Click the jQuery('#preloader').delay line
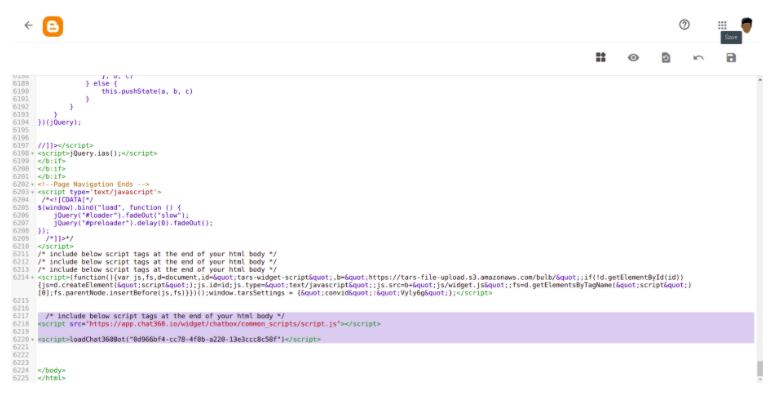This screenshot has width=777, height=403. 133,223
